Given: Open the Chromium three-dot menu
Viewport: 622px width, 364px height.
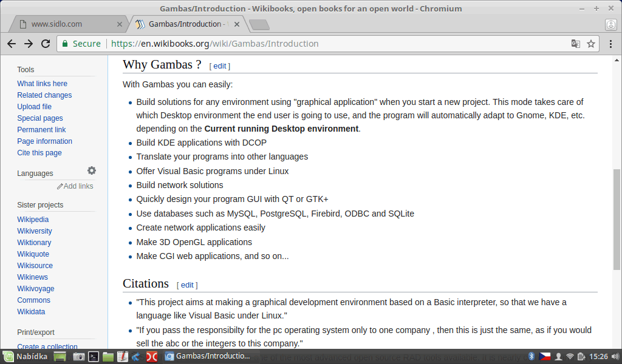Looking at the screenshot, I should click(610, 44).
